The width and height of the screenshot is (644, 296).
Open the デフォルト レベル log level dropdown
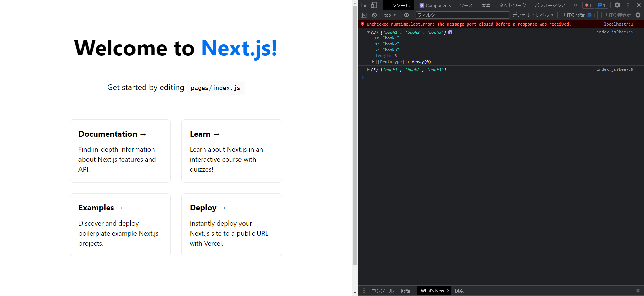[533, 15]
